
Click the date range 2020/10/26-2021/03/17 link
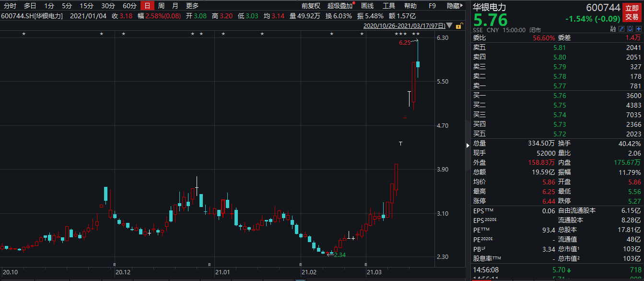click(x=404, y=25)
